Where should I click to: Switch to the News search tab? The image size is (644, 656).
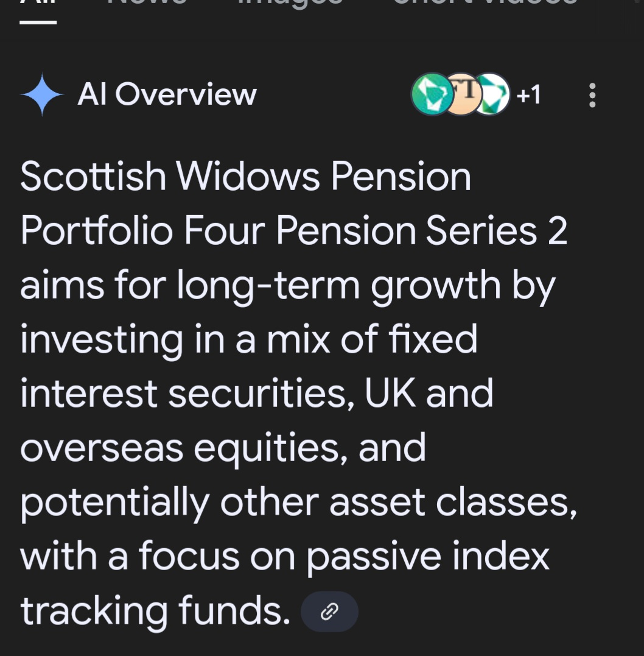click(146, 3)
